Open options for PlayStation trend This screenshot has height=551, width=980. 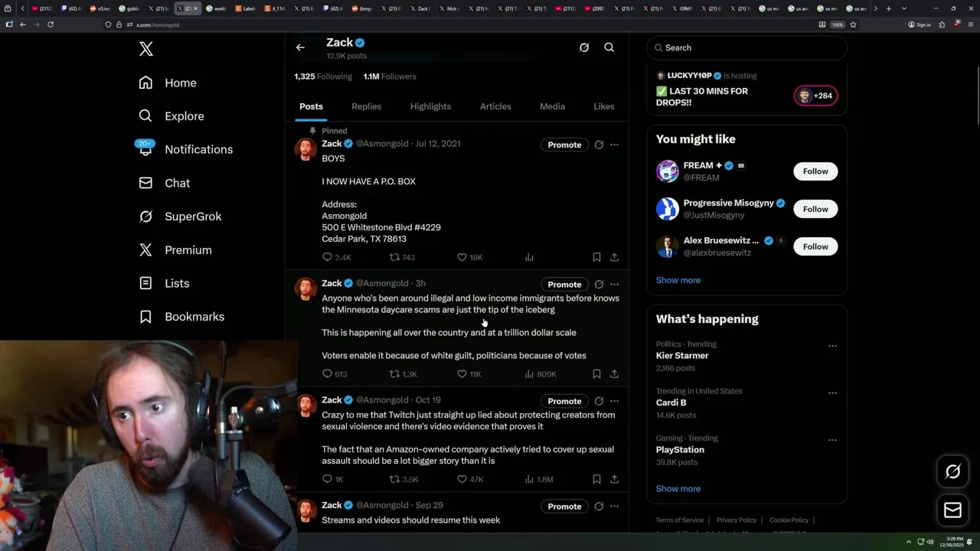tap(832, 440)
